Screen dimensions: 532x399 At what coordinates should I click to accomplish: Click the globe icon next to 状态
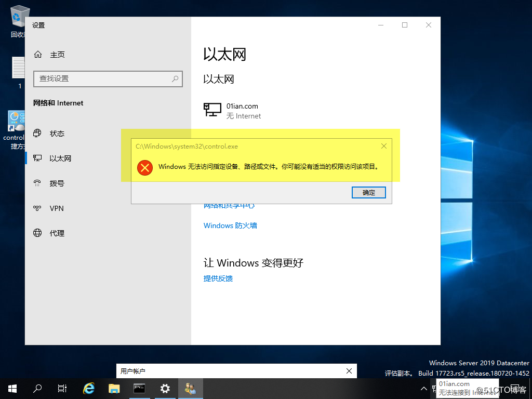37,133
